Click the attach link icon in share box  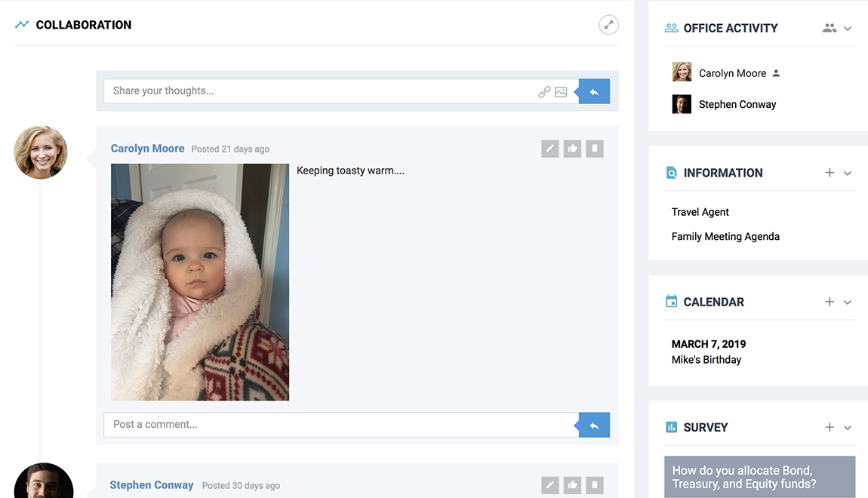544,92
